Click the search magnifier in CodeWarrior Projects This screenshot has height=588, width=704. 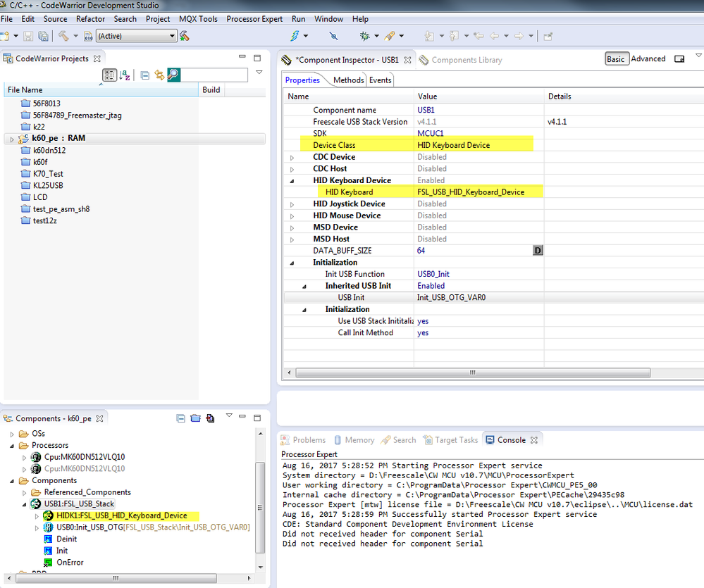[x=173, y=75]
